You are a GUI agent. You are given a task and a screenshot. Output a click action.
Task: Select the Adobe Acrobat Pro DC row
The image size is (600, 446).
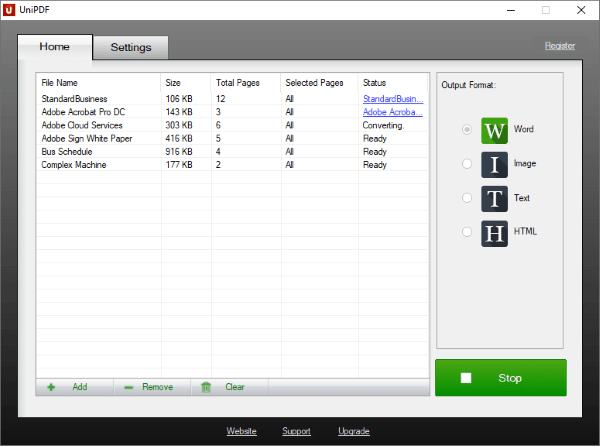click(233, 112)
